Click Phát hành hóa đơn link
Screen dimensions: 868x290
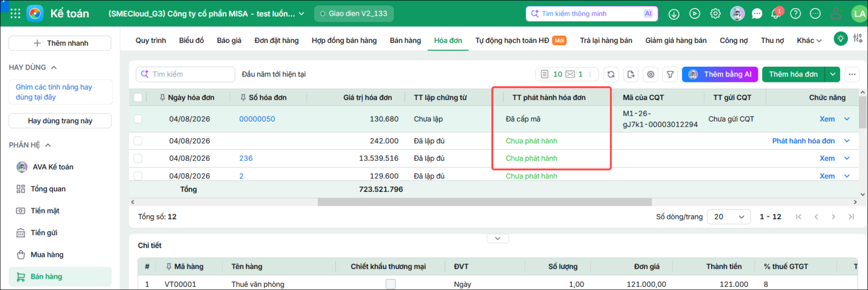[x=803, y=141]
